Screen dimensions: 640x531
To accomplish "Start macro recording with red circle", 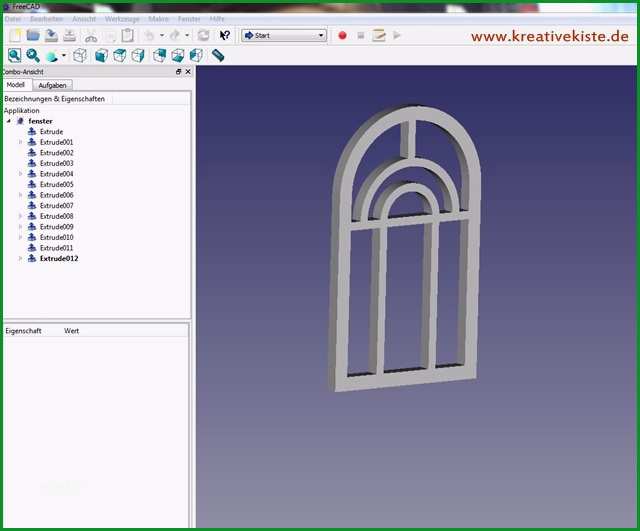I will pyautogui.click(x=342, y=36).
